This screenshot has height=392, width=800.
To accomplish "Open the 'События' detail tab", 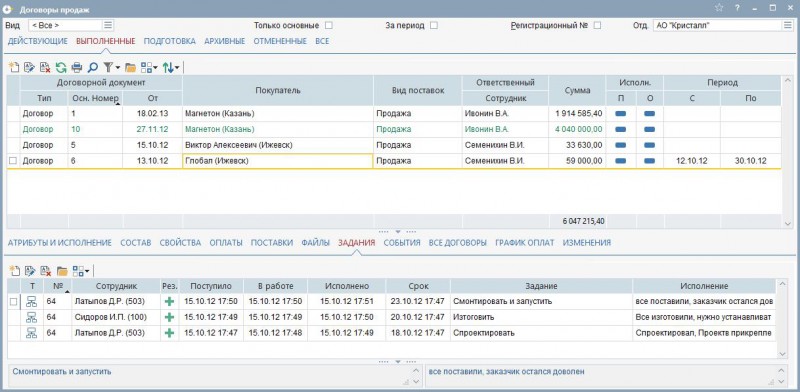I will pos(402,243).
